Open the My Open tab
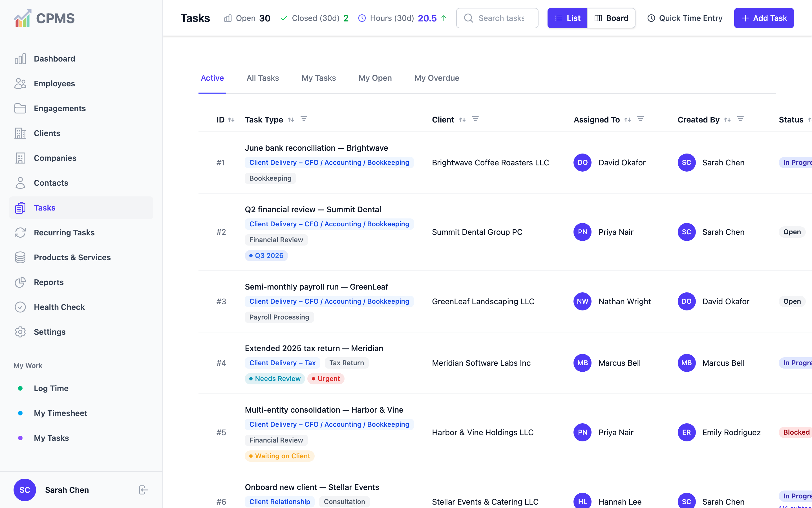Viewport: 812px width, 508px height. click(x=375, y=78)
